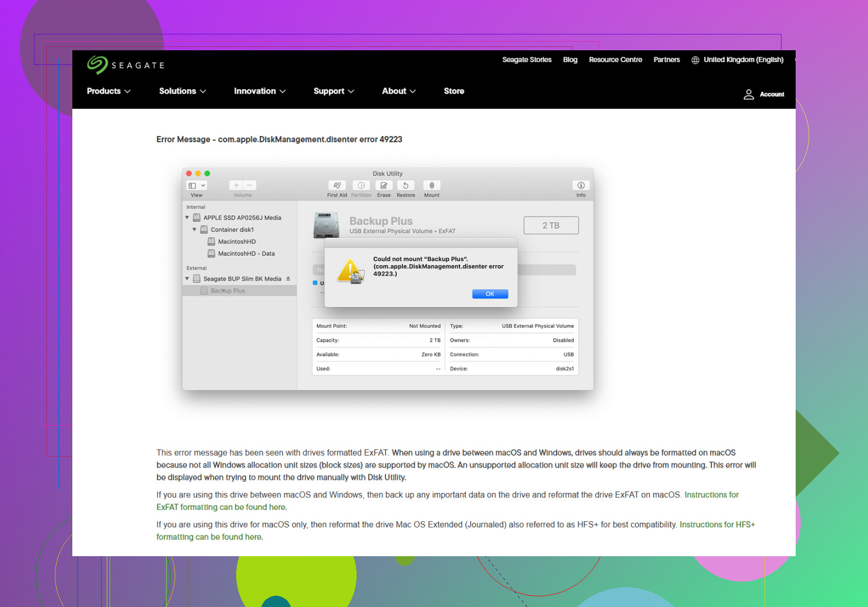Collapse the APPLE SSD AP0256J Media tree

click(187, 217)
